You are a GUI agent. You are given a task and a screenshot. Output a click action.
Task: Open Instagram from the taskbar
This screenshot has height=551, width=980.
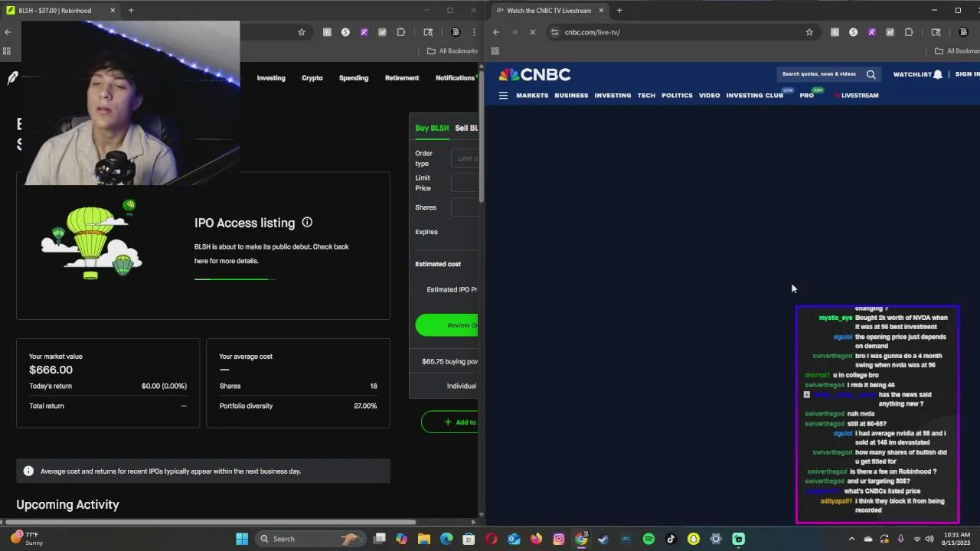pyautogui.click(x=559, y=539)
